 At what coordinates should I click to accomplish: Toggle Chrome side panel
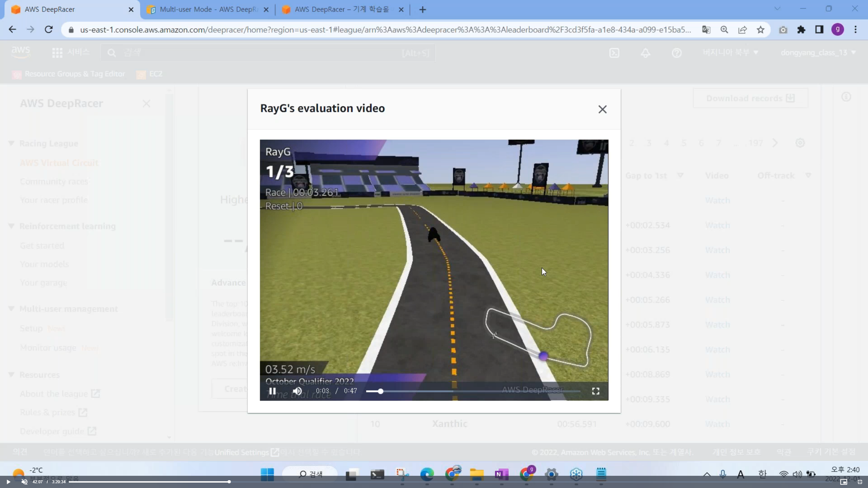[819, 30]
